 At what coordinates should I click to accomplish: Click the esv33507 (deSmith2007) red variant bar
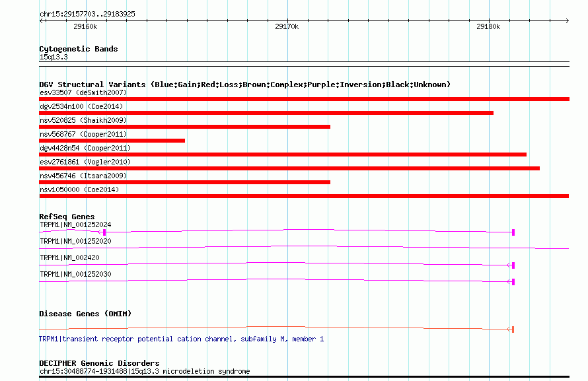(304, 99)
